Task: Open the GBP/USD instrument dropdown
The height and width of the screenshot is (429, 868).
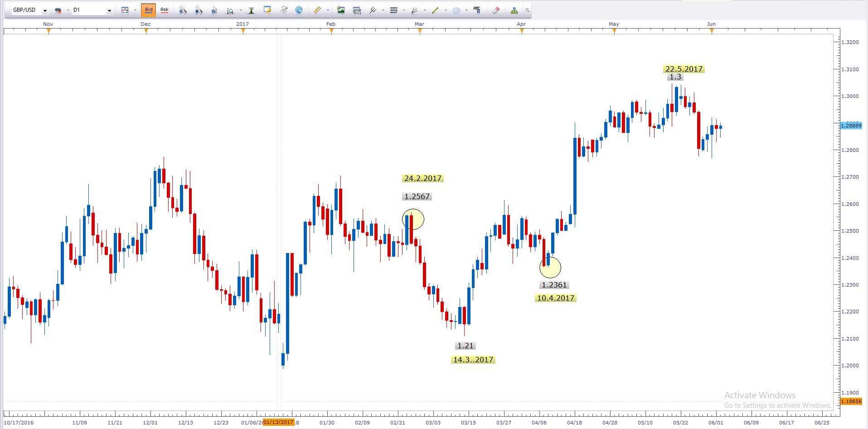Action: click(x=45, y=10)
